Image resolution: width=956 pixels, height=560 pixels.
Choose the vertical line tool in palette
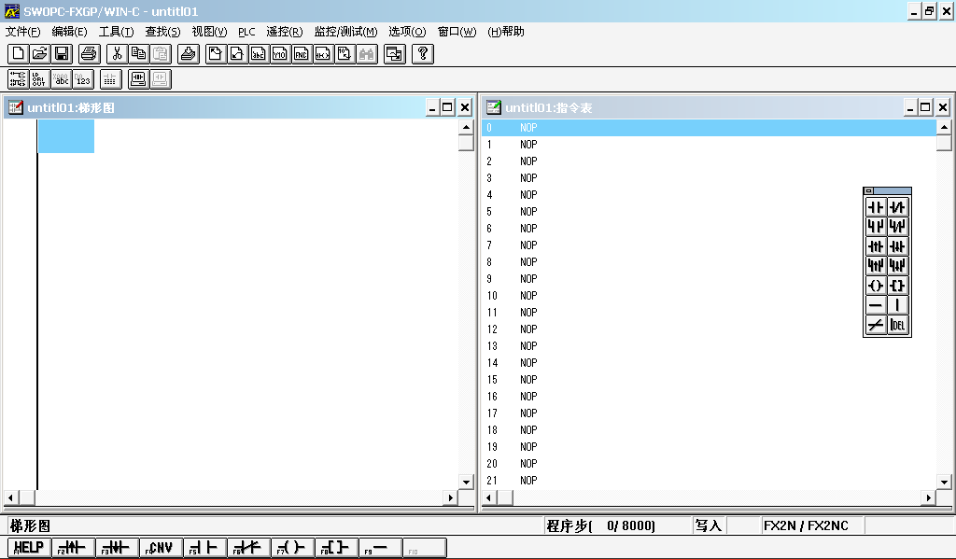click(x=898, y=305)
